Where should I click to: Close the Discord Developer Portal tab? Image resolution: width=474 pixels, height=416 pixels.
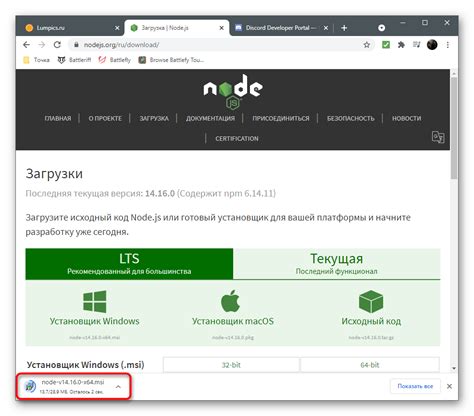[326, 28]
